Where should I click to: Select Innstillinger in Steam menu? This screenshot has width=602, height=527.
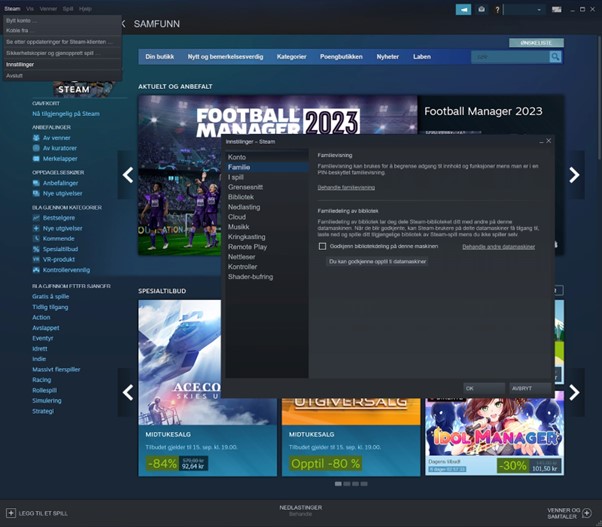62,64
